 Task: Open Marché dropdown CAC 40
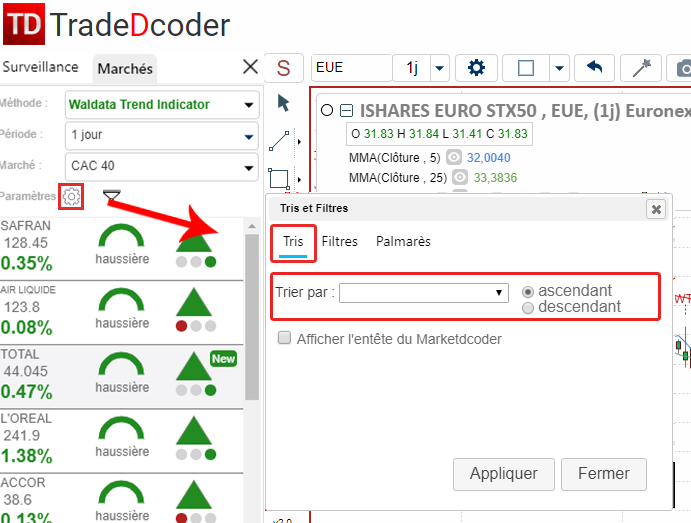[x=162, y=166]
